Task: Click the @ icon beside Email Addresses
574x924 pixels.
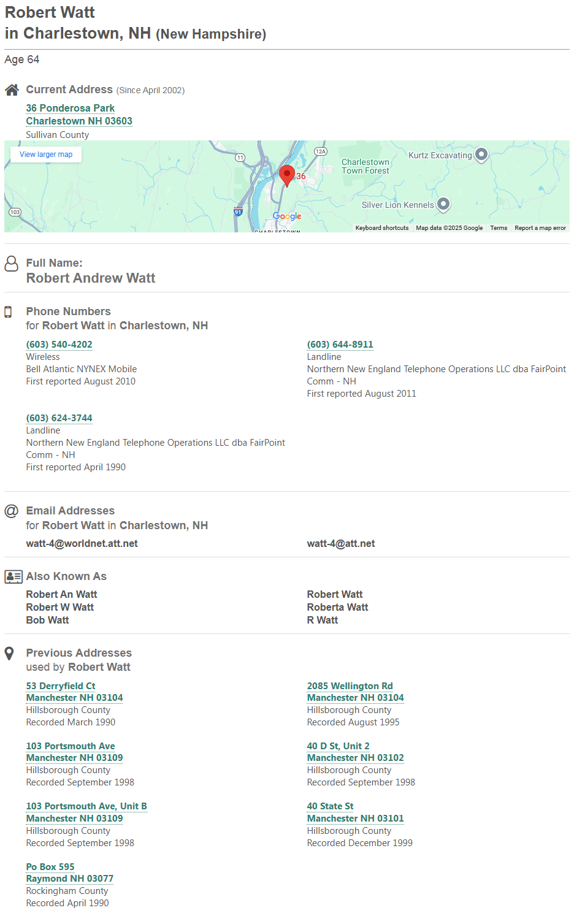Action: click(x=11, y=511)
